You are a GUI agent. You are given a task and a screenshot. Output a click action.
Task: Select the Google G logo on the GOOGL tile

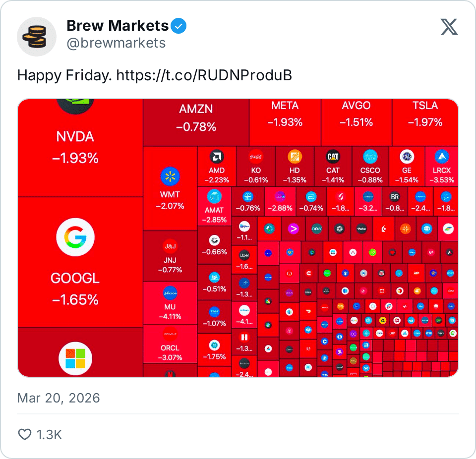(x=75, y=237)
